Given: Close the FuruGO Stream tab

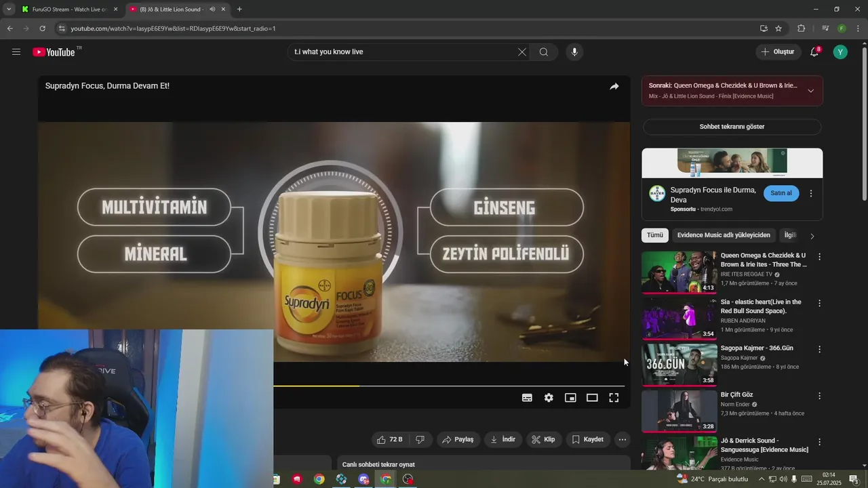Looking at the screenshot, I should (115, 9).
